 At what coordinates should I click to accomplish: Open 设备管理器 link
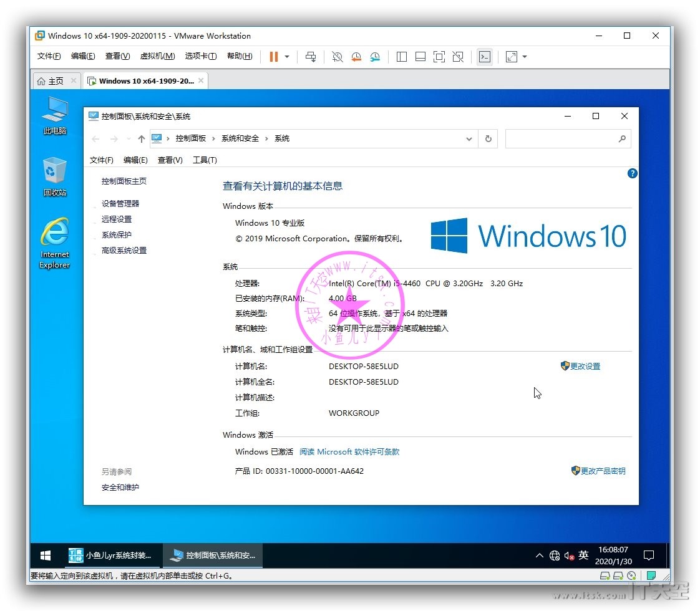(120, 203)
